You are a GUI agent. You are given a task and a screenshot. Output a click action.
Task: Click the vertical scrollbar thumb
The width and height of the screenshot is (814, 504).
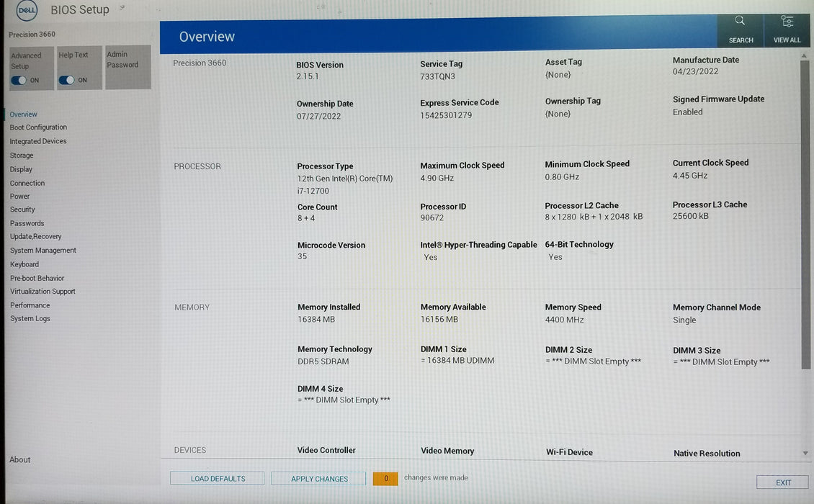coord(805,215)
